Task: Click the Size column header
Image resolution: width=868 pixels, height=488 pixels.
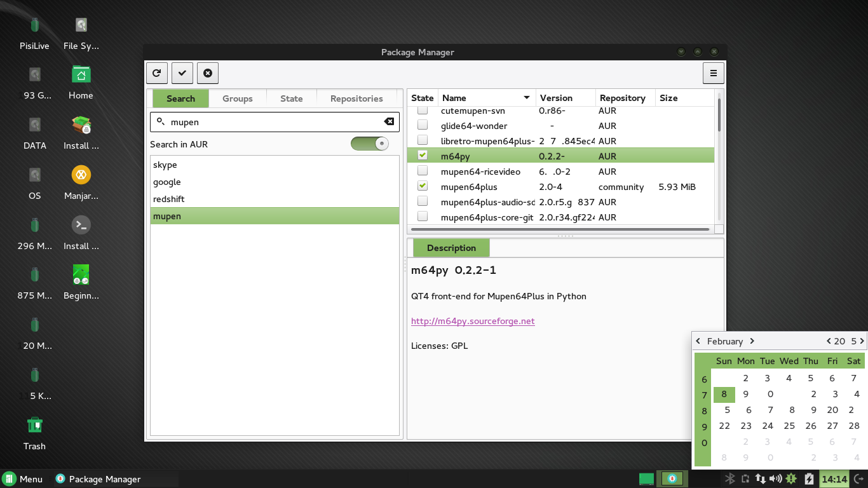Action: pos(684,98)
